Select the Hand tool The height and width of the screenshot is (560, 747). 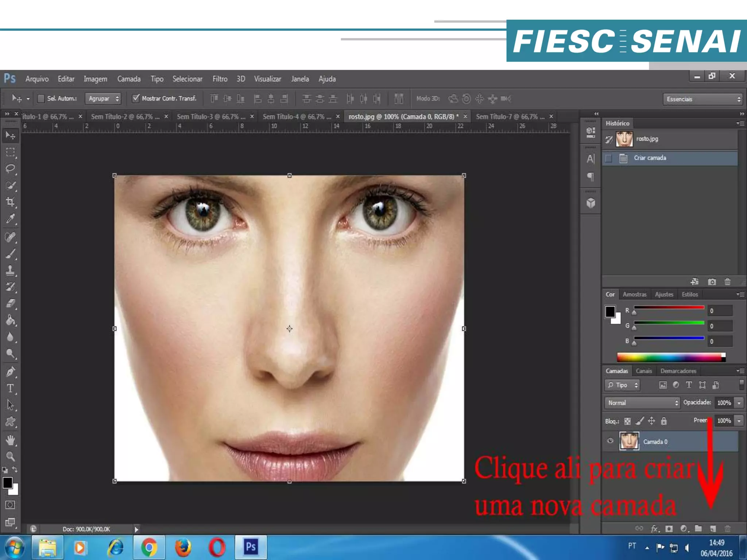coord(11,440)
